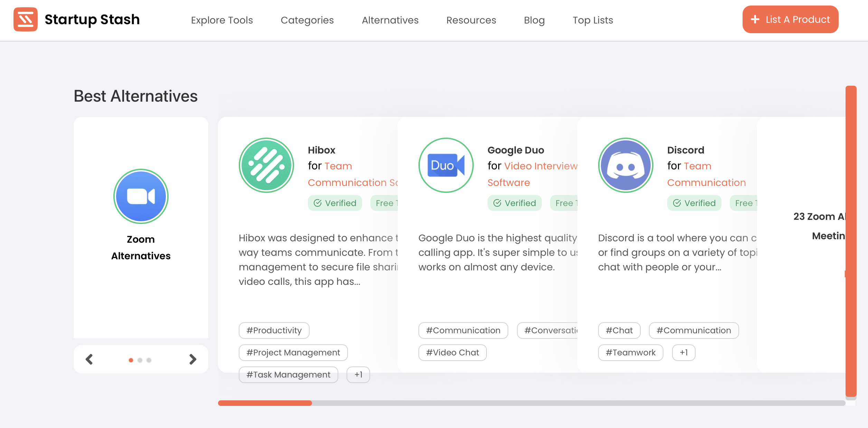Click the Hibox description text
Viewport: 868px width, 428px height.
pyautogui.click(x=318, y=260)
